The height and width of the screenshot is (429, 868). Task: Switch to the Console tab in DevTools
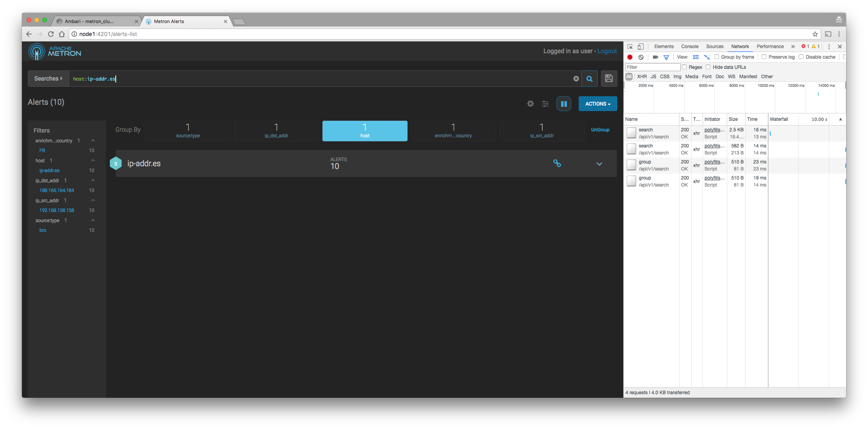tap(689, 47)
